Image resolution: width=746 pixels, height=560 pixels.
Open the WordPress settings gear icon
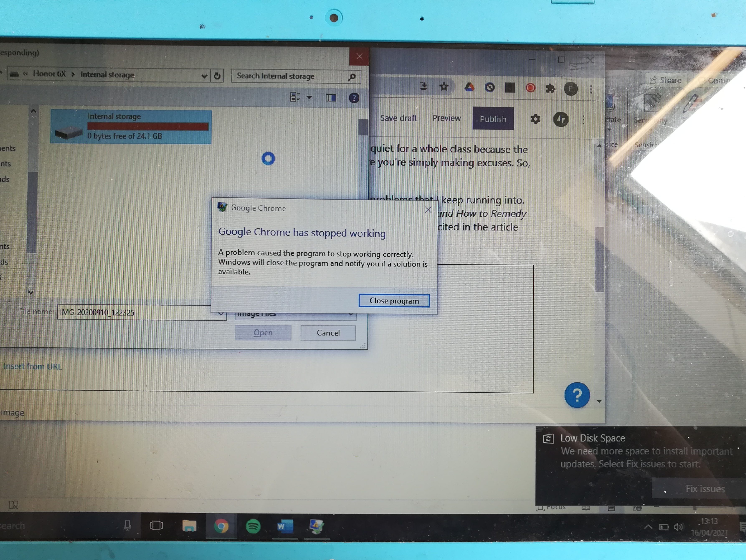click(535, 119)
